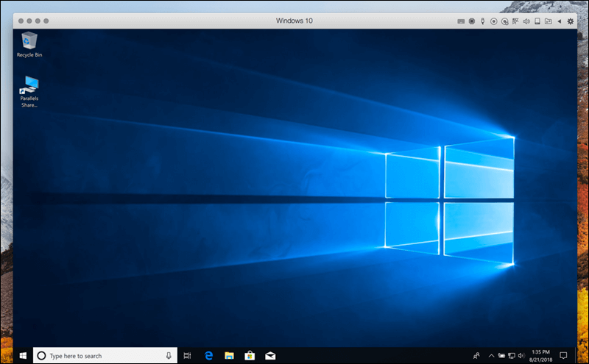Click the Type here to search box
This screenshot has height=364, width=589.
[105, 355]
